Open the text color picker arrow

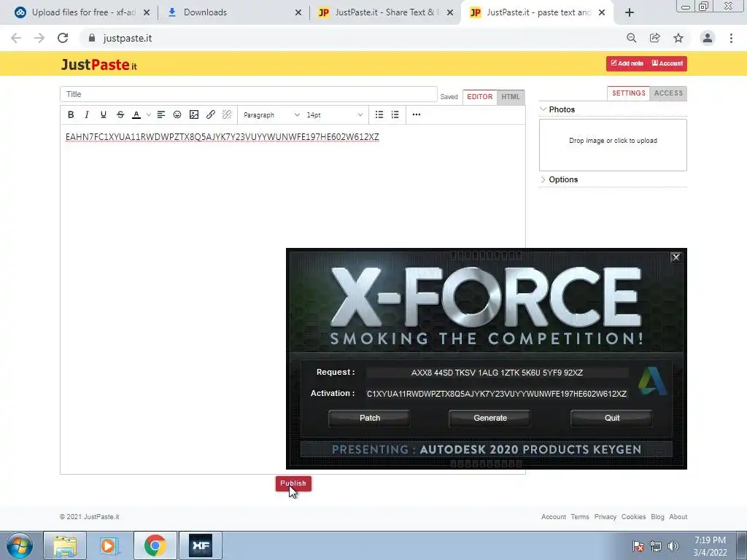coord(149,114)
